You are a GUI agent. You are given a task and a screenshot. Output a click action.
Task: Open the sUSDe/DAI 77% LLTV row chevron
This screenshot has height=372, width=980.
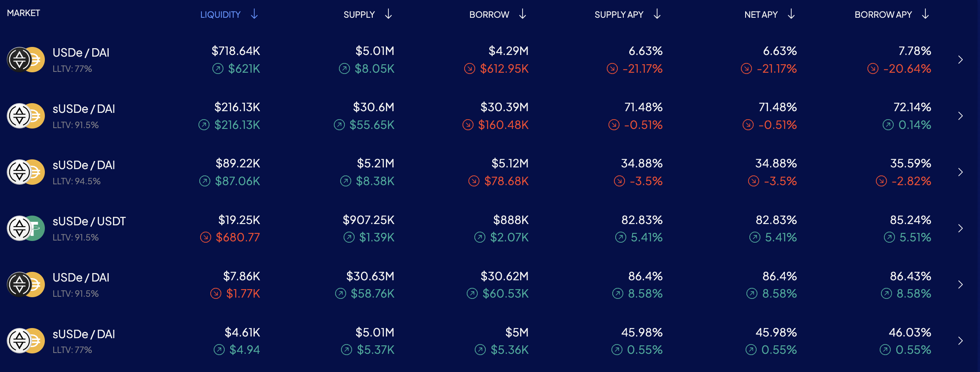click(961, 341)
